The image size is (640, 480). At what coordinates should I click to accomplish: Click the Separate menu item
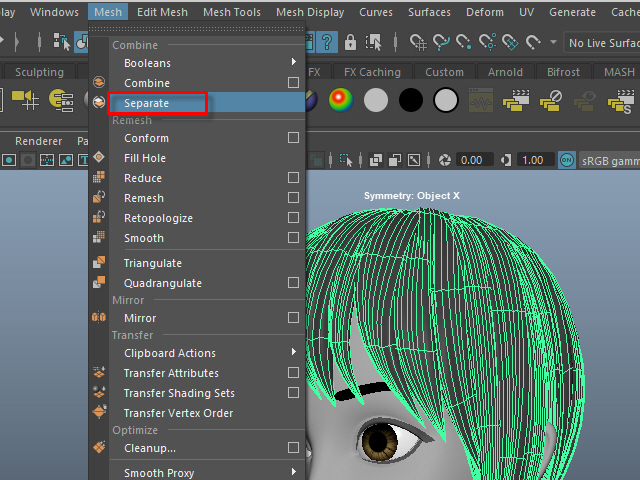(x=146, y=103)
